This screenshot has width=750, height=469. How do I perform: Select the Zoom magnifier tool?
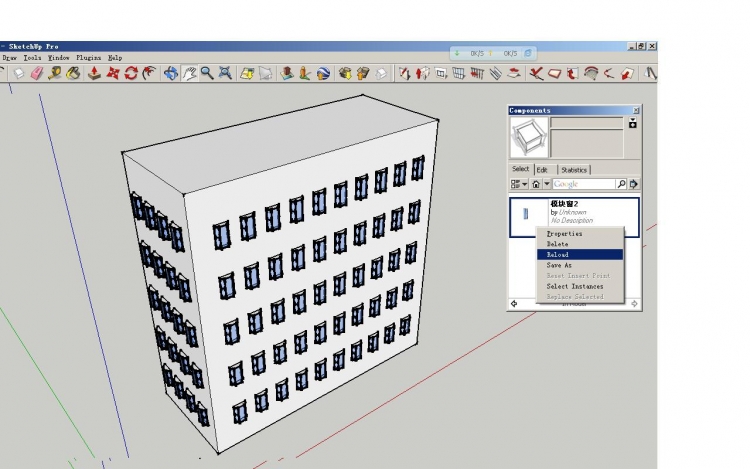tap(207, 73)
